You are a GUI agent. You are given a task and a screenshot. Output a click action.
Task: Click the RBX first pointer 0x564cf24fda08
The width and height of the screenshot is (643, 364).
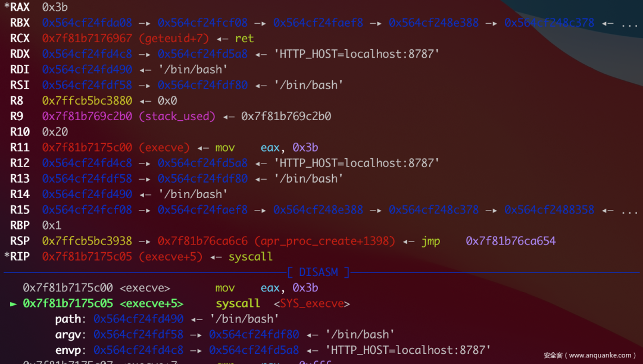pyautogui.click(x=87, y=23)
